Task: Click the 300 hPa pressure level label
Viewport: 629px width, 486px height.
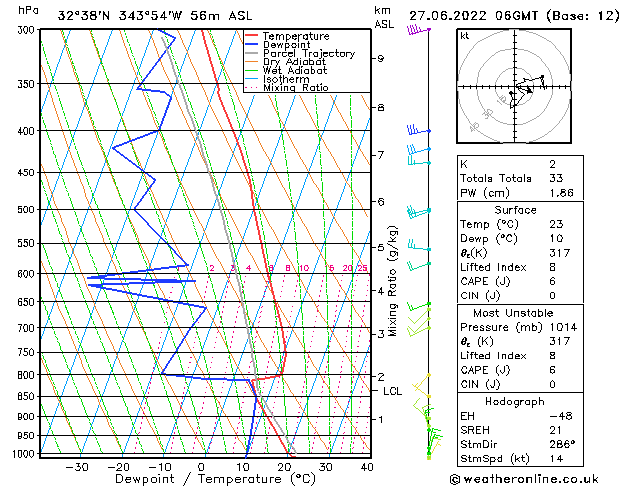Action: 28,30
